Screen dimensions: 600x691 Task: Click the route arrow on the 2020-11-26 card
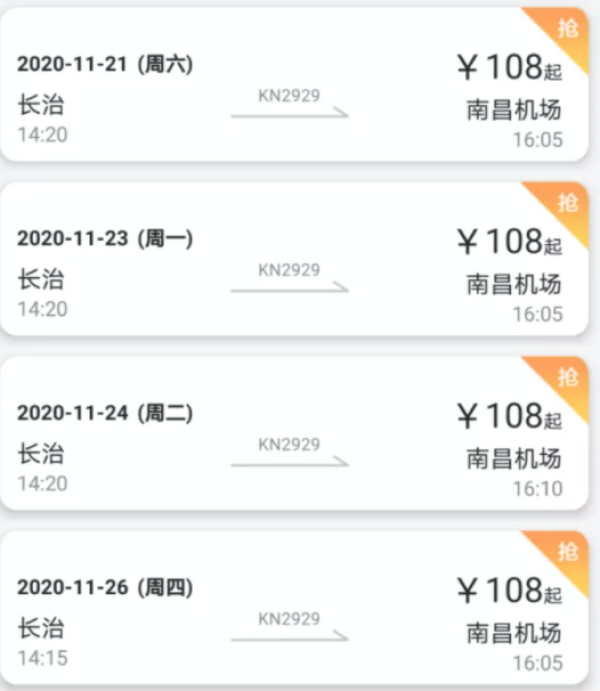pyautogui.click(x=290, y=637)
